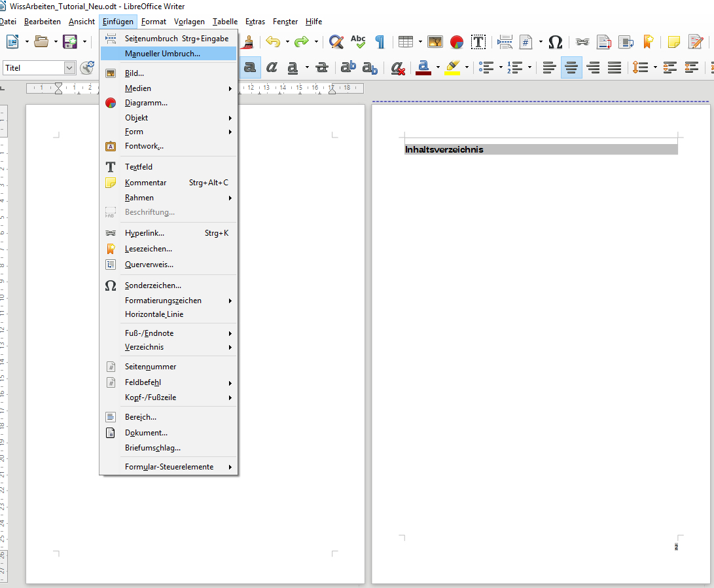
Task: Toggle strikethrough text formatting
Action: pos(322,67)
